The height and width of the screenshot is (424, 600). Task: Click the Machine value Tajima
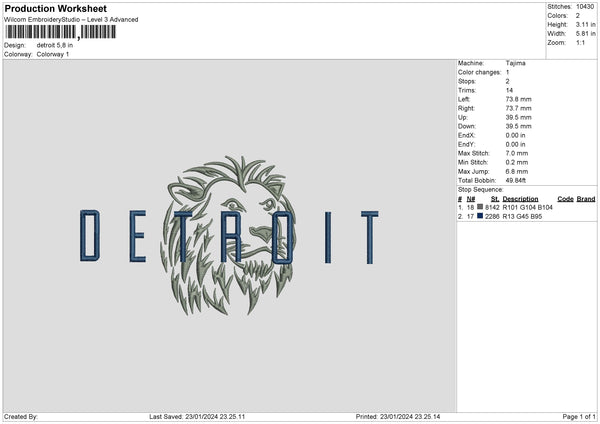[515, 63]
